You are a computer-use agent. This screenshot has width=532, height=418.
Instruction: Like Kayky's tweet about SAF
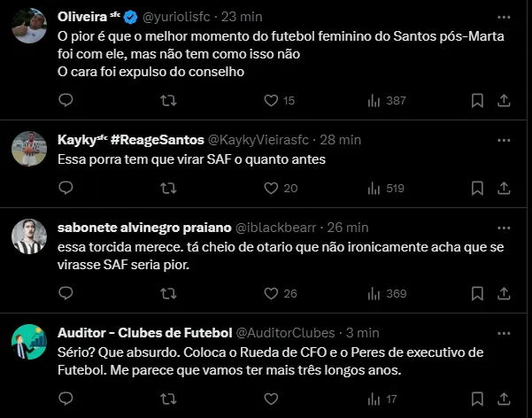pyautogui.click(x=272, y=188)
